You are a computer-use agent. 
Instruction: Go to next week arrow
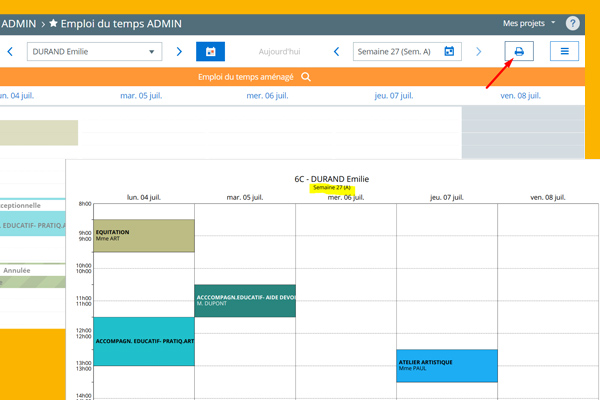[x=478, y=51]
